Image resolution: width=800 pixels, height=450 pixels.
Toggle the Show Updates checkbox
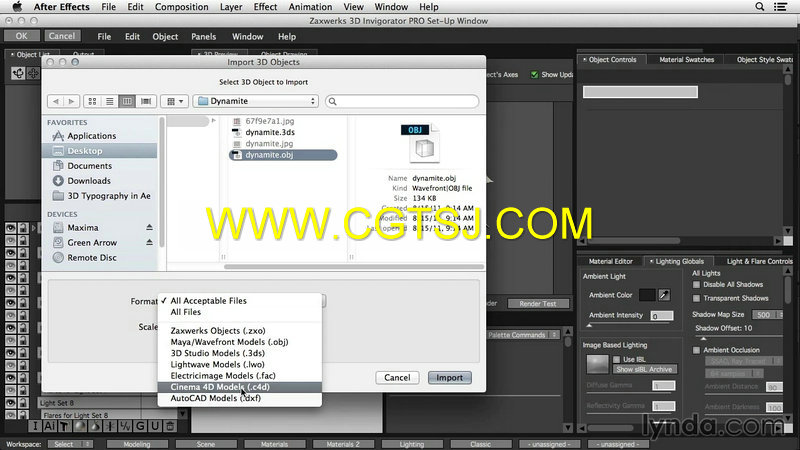[534, 74]
